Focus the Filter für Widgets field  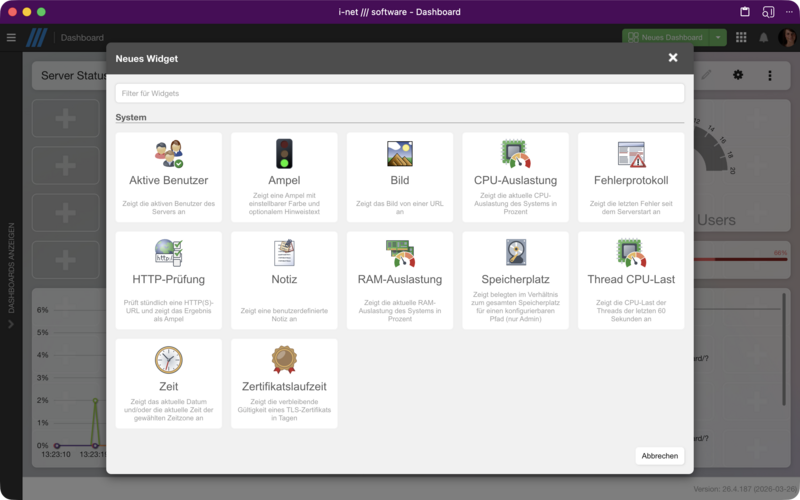click(400, 93)
